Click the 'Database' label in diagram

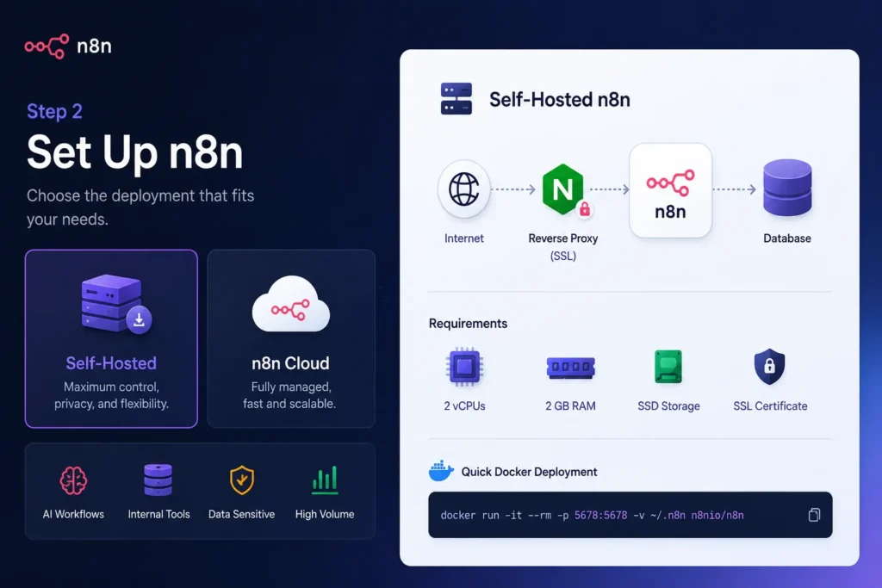[787, 238]
